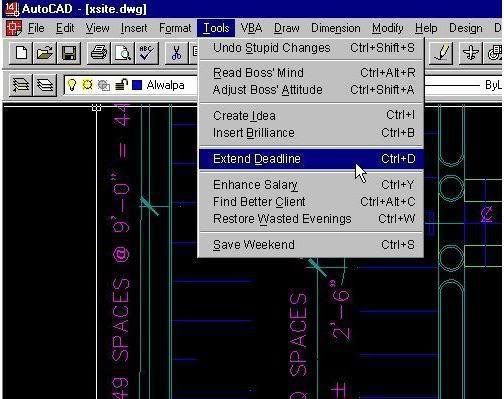
Task: Toggle the layer on/off lightbulb icon
Action: click(72, 85)
